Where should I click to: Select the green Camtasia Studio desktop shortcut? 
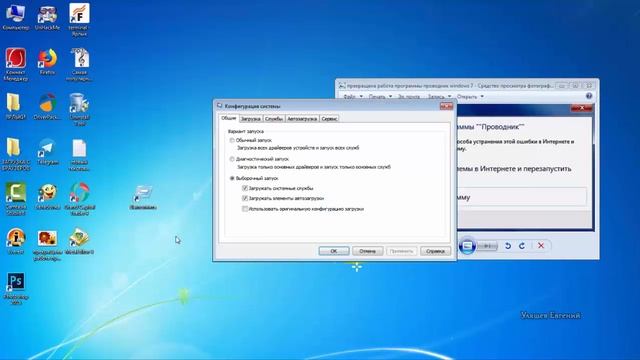click(16, 199)
